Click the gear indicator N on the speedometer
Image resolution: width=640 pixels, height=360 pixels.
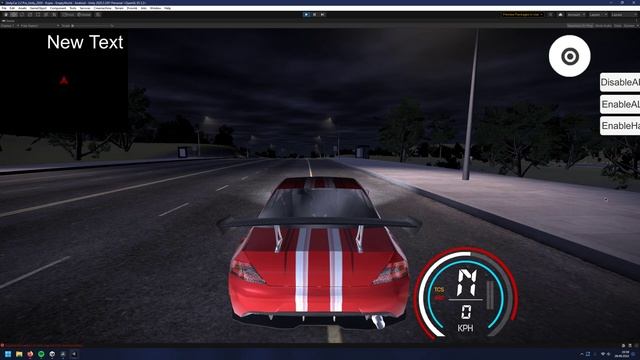(x=466, y=282)
